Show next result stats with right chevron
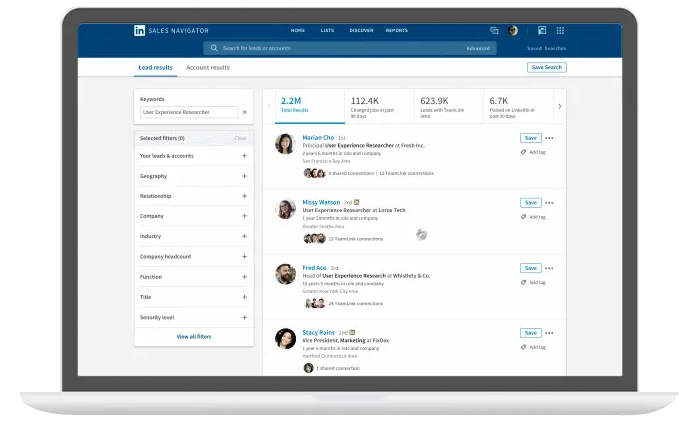This screenshot has height=431, width=700. (x=559, y=106)
